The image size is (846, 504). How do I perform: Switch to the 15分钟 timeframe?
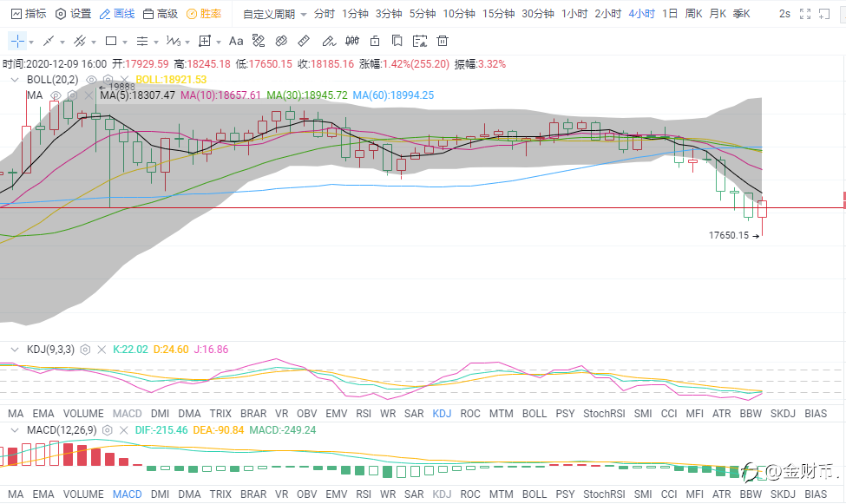coord(499,14)
